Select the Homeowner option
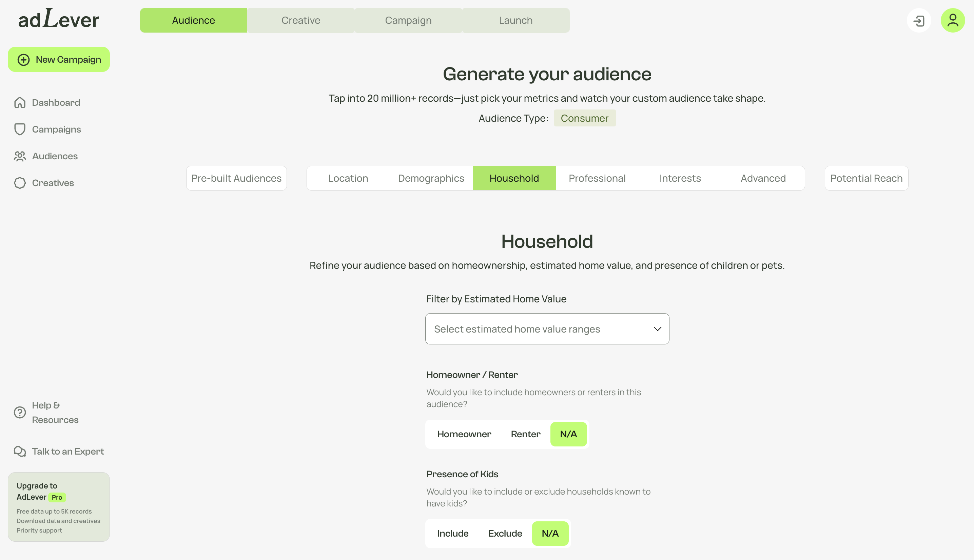This screenshot has width=974, height=560. [x=464, y=434]
